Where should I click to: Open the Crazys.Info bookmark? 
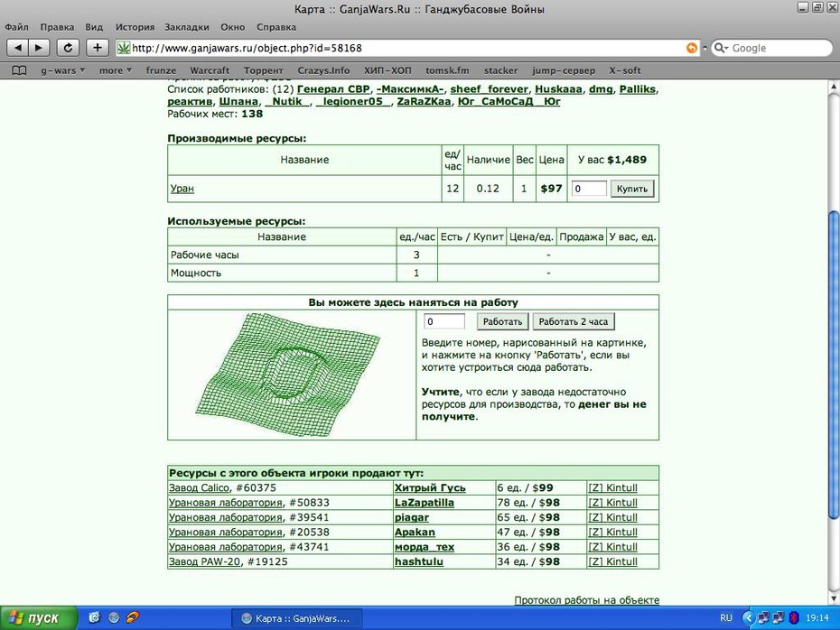(x=323, y=70)
